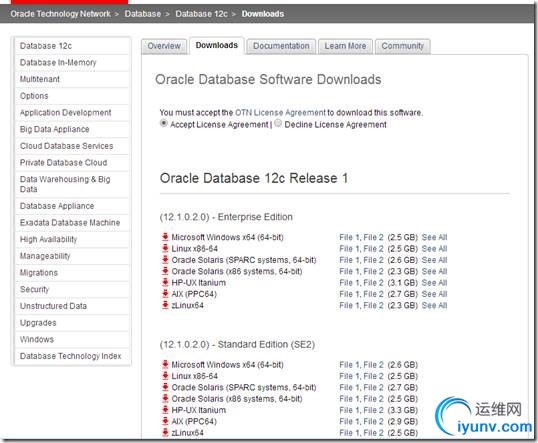Click download icon for Enterprise HP-UX Itanium
This screenshot has height=443, width=538.
point(165,282)
